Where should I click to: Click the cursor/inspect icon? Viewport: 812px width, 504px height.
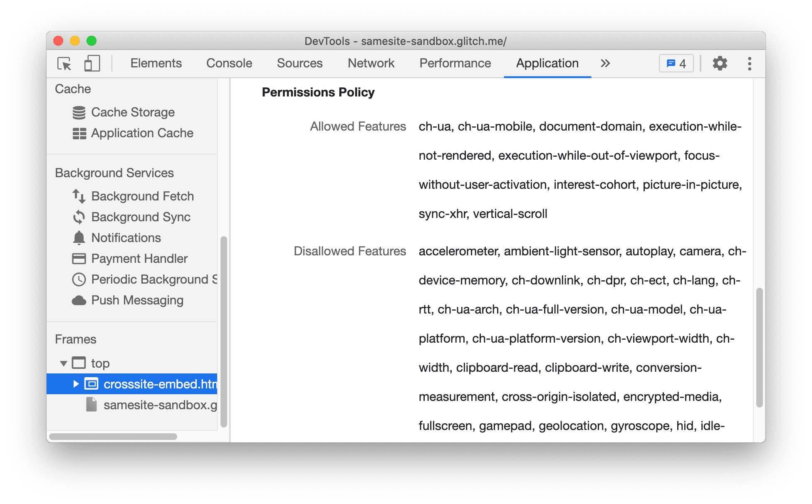coord(64,64)
